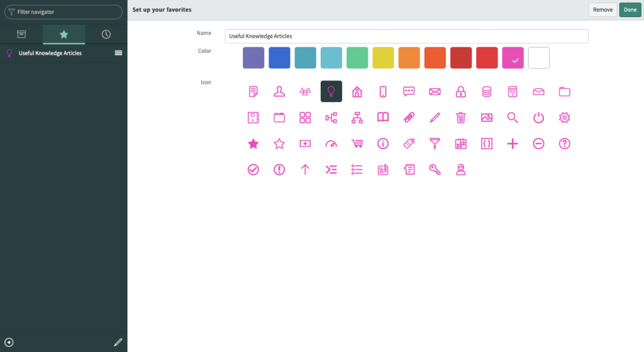Select the question mark circle icon
Screen dimensions: 644x352
564,144
